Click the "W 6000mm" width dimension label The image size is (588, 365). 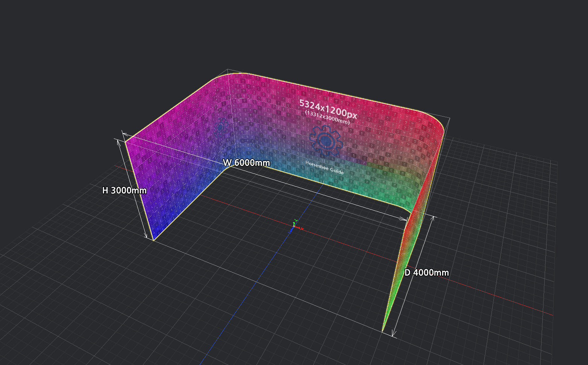tap(247, 163)
